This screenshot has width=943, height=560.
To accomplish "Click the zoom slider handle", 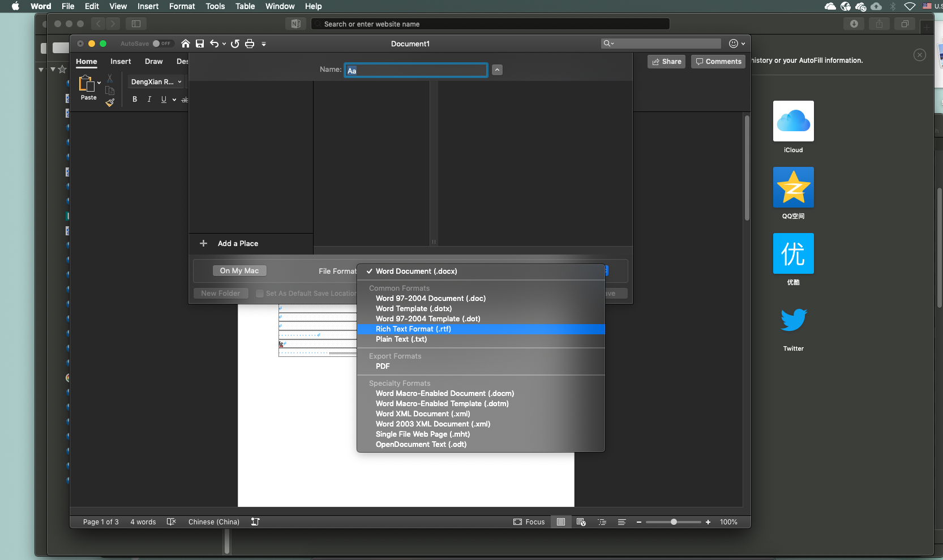I will coord(674,522).
